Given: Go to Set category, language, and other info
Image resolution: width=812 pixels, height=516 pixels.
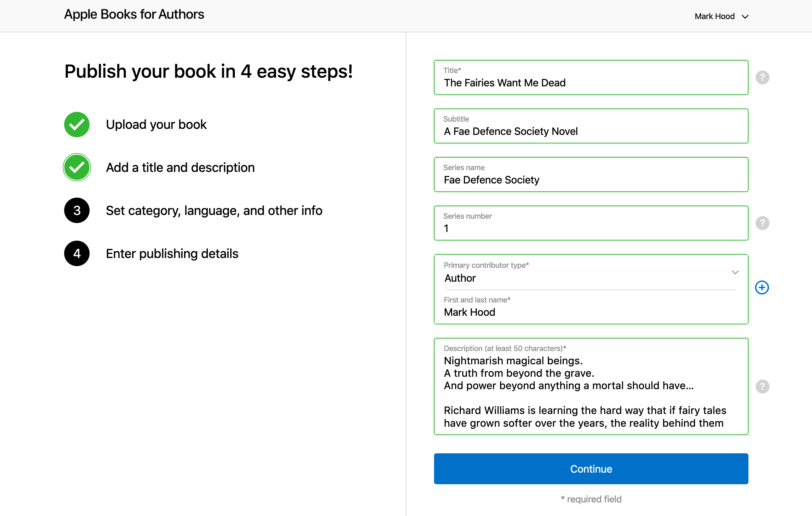Looking at the screenshot, I should click(x=214, y=210).
